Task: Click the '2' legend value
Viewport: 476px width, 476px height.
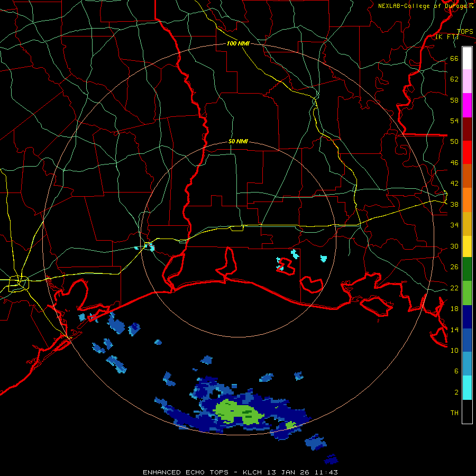Action: pyautogui.click(x=456, y=392)
